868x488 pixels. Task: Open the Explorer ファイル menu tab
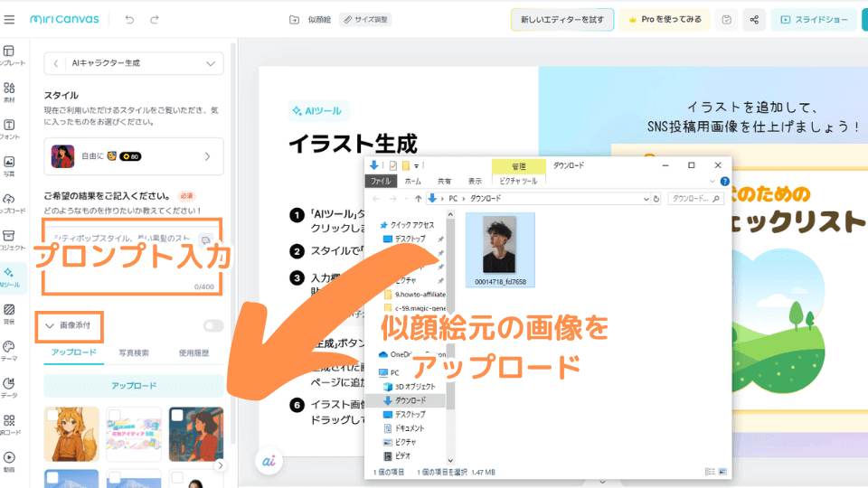tap(381, 181)
